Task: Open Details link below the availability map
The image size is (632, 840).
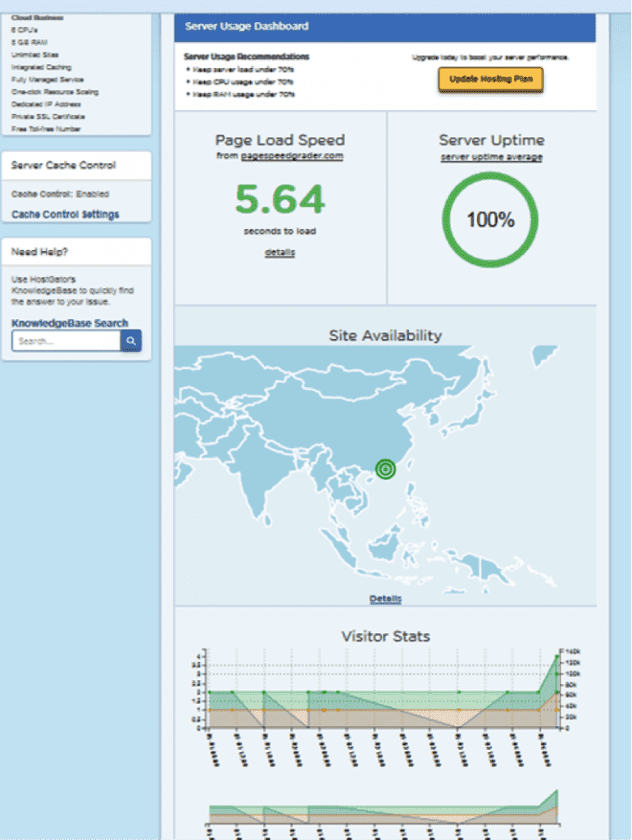Action: [385, 599]
